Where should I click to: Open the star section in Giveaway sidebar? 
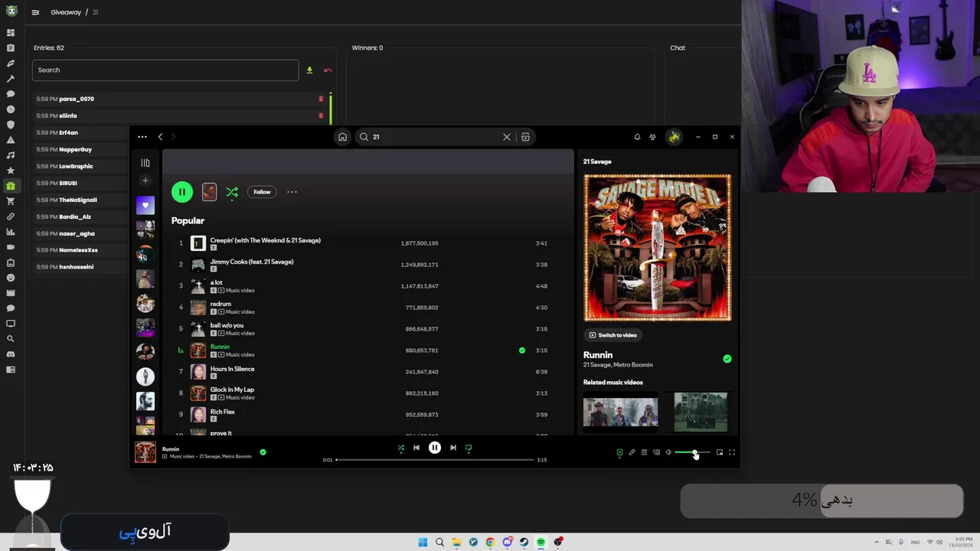(11, 171)
